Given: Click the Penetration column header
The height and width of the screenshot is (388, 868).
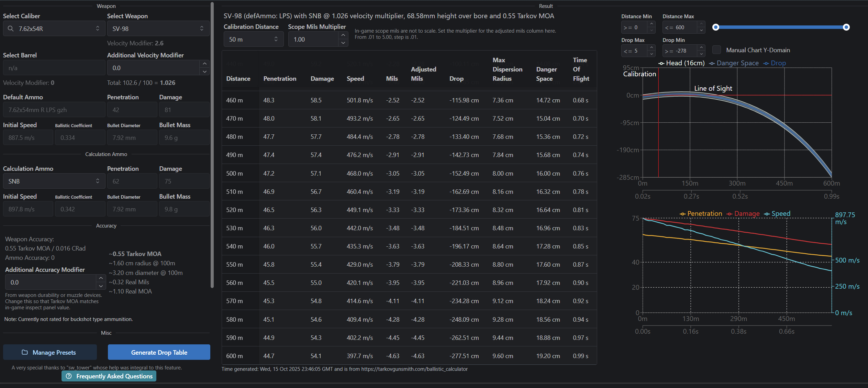Looking at the screenshot, I should (280, 79).
